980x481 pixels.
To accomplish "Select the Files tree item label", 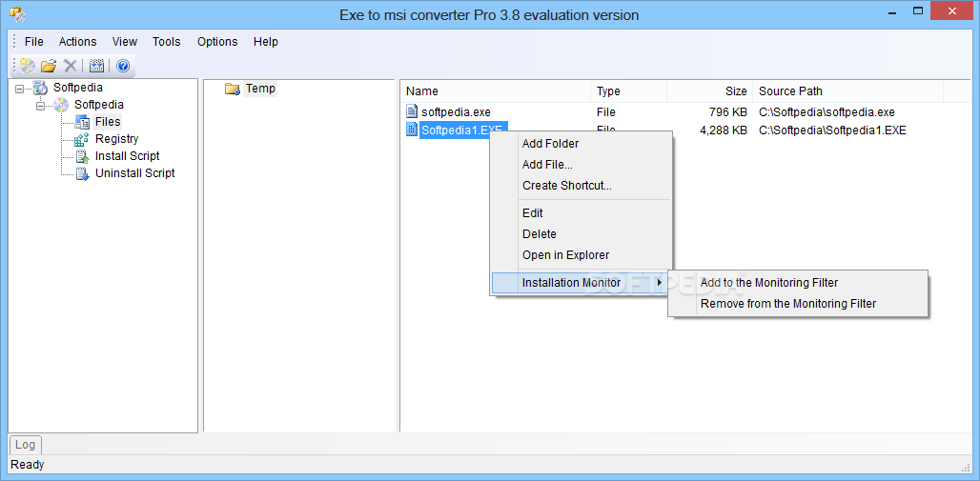I will click(x=108, y=122).
